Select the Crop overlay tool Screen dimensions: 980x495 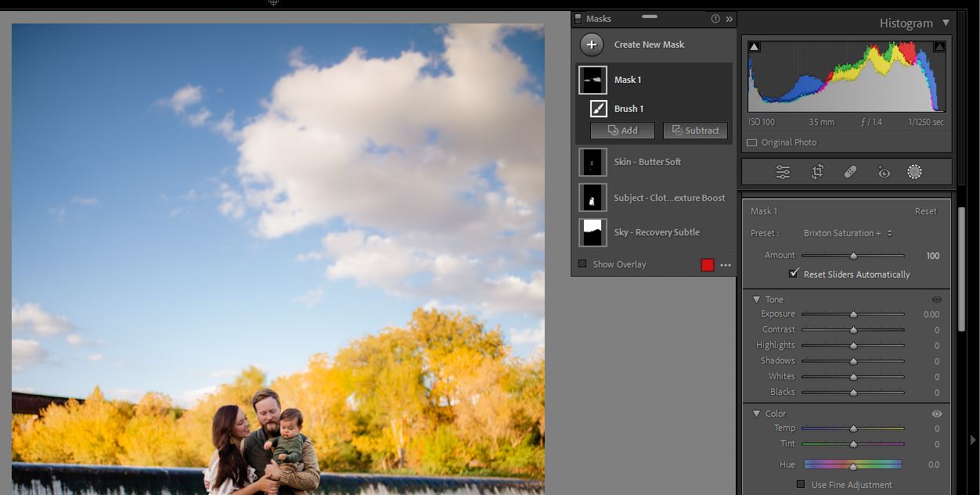[817, 172]
